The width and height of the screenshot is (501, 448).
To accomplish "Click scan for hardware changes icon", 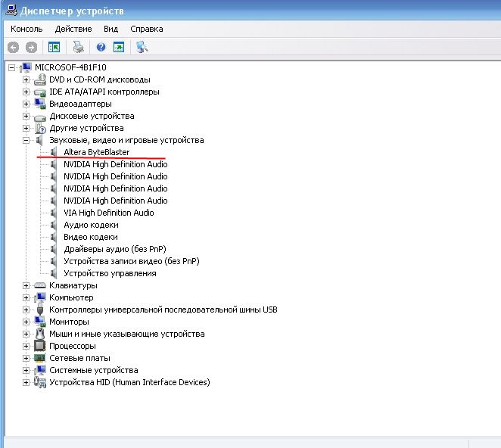I will click(x=142, y=47).
